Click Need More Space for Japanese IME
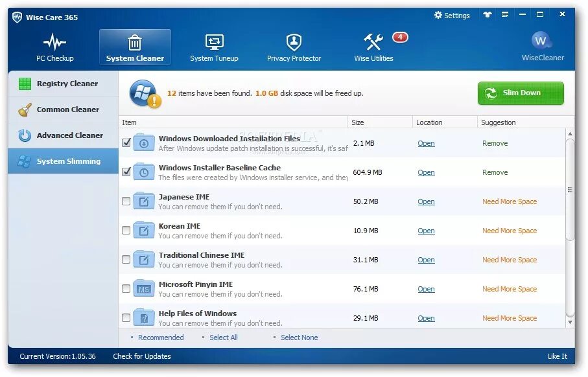588x377 pixels. [510, 201]
